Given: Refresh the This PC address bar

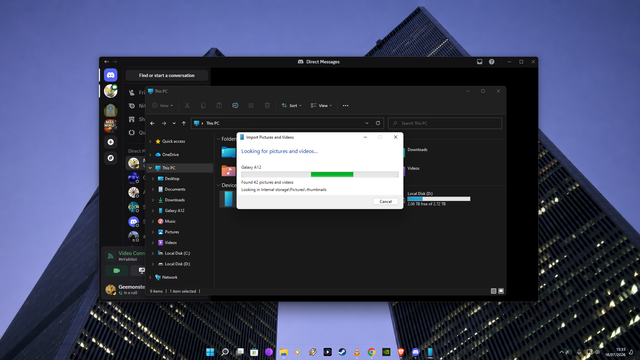Looking at the screenshot, I should (378, 123).
